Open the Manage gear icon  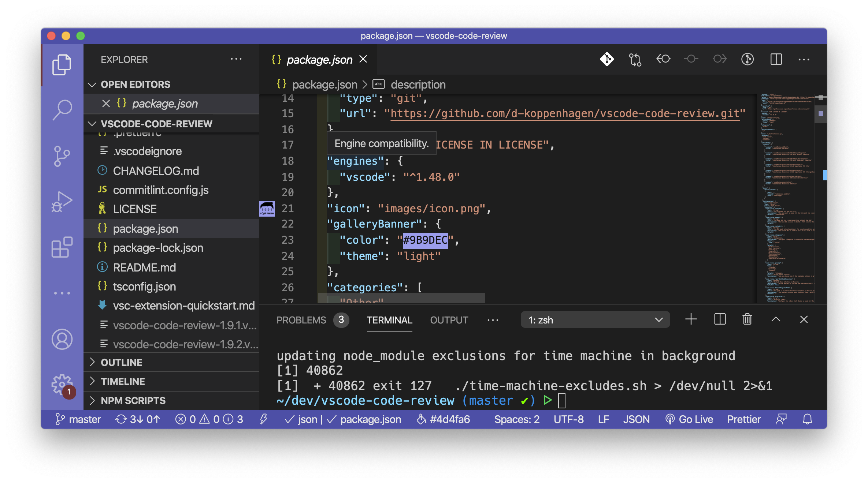tap(63, 385)
